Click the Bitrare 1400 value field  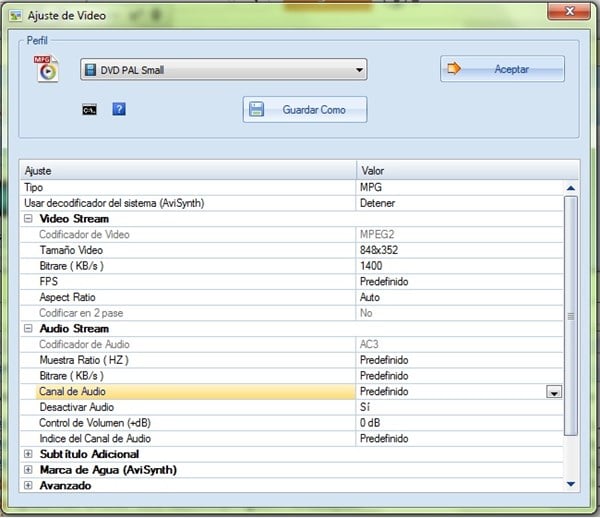[x=455, y=266]
